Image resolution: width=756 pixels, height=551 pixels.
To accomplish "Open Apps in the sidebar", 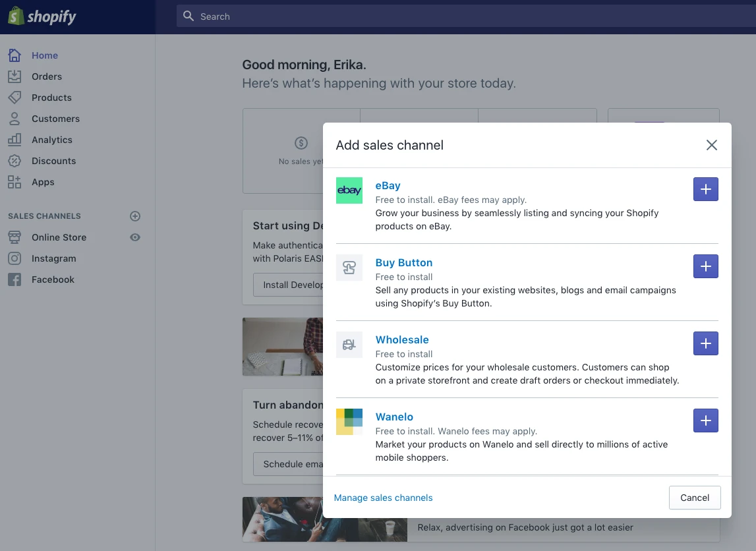I will click(43, 182).
